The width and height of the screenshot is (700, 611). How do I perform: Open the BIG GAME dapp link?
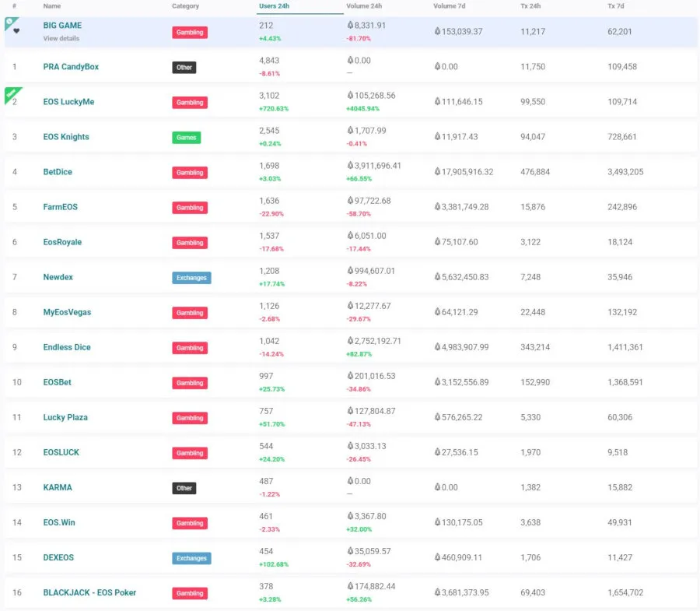62,26
